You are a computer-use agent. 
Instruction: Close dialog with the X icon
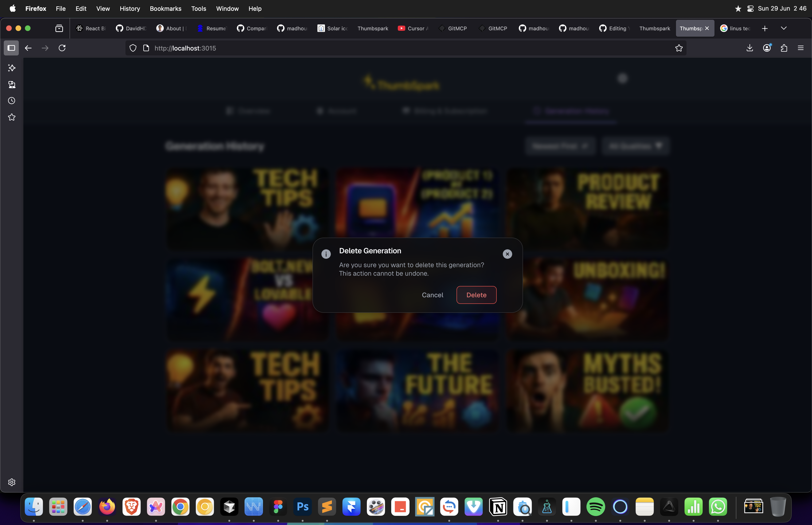[507, 254]
